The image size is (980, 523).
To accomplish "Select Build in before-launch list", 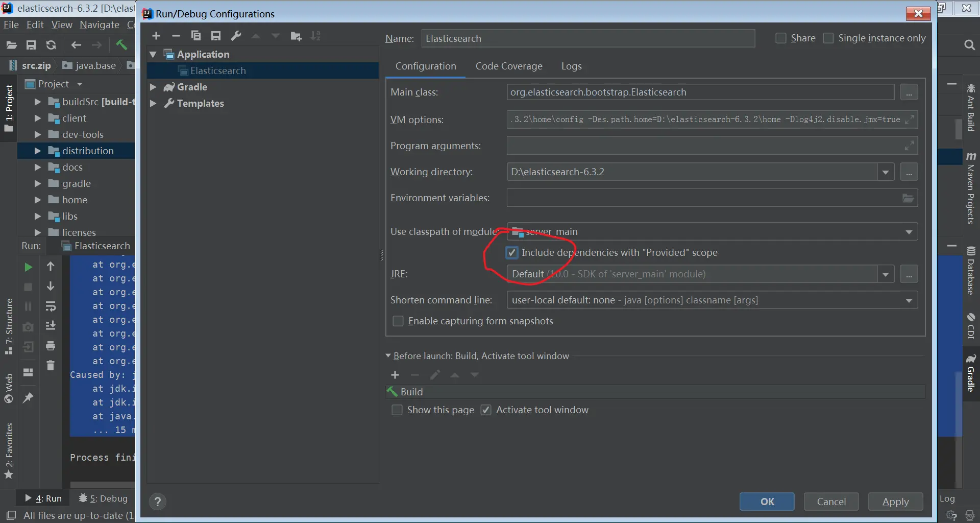I will tap(655, 392).
